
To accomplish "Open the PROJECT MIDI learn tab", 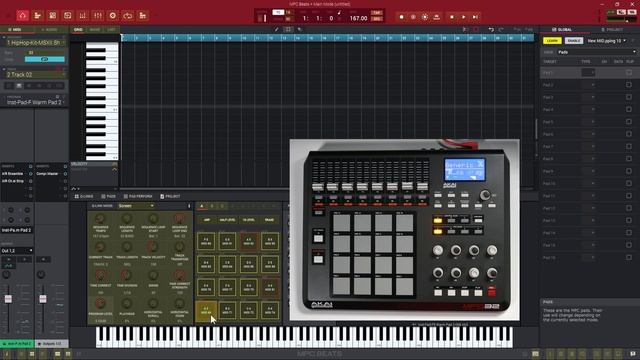I will 612,29.
